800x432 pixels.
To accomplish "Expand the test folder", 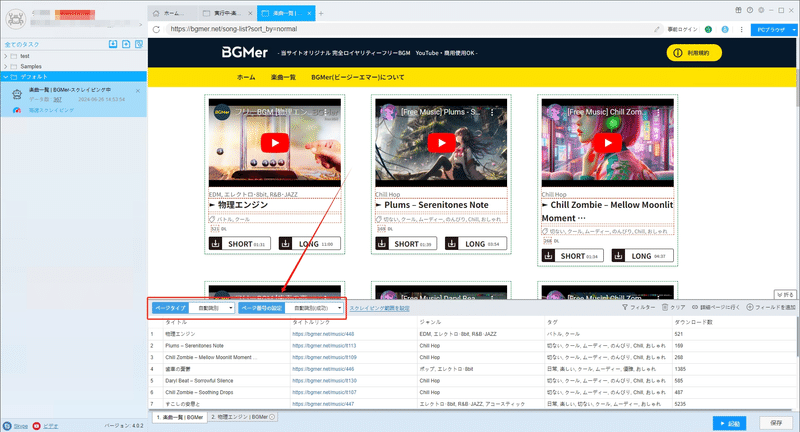I will [x=6, y=56].
